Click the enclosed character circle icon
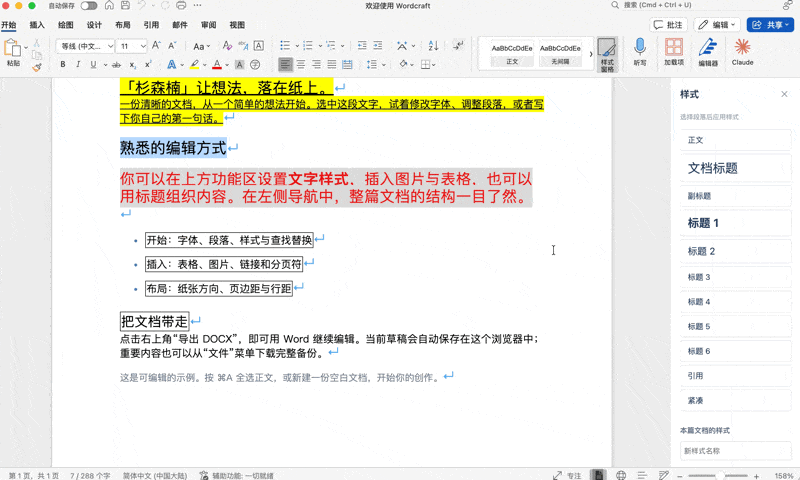This screenshot has width=800, height=480. click(255, 65)
